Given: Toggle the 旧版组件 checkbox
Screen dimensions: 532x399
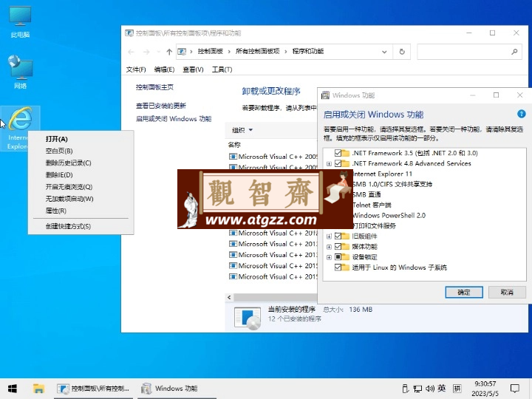Looking at the screenshot, I should [x=338, y=236].
